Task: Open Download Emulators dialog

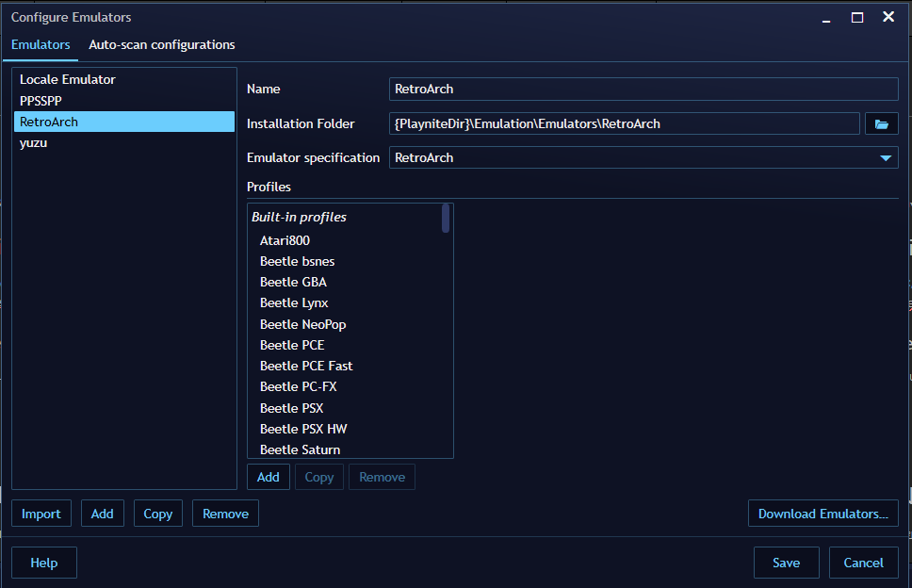Action: pyautogui.click(x=822, y=514)
